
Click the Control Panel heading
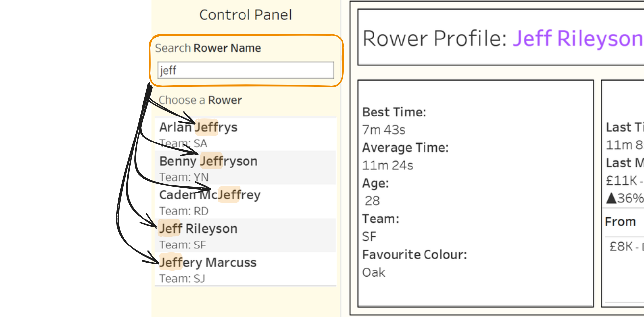[x=245, y=14]
